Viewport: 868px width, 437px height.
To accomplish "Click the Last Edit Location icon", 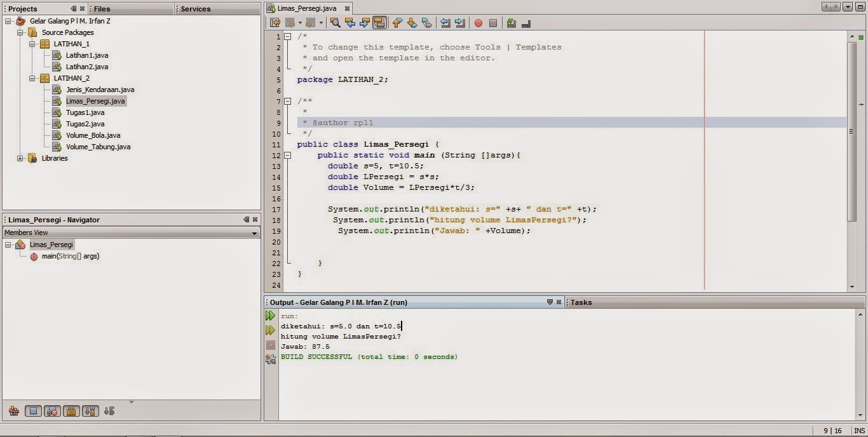I will click(276, 23).
